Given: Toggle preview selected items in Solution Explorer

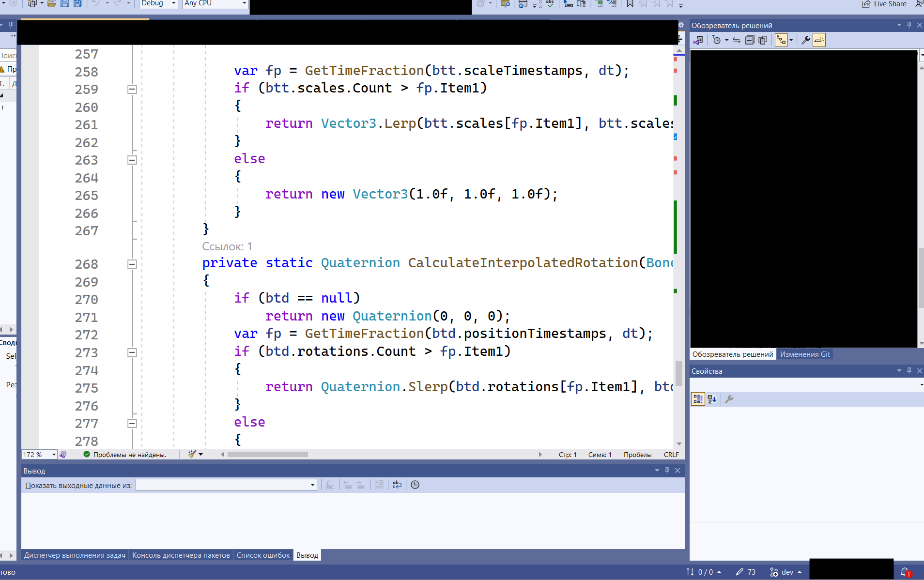Looking at the screenshot, I should (x=819, y=40).
